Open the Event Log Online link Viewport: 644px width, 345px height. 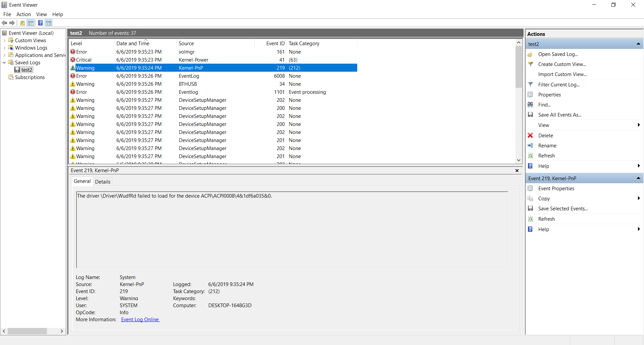point(140,320)
